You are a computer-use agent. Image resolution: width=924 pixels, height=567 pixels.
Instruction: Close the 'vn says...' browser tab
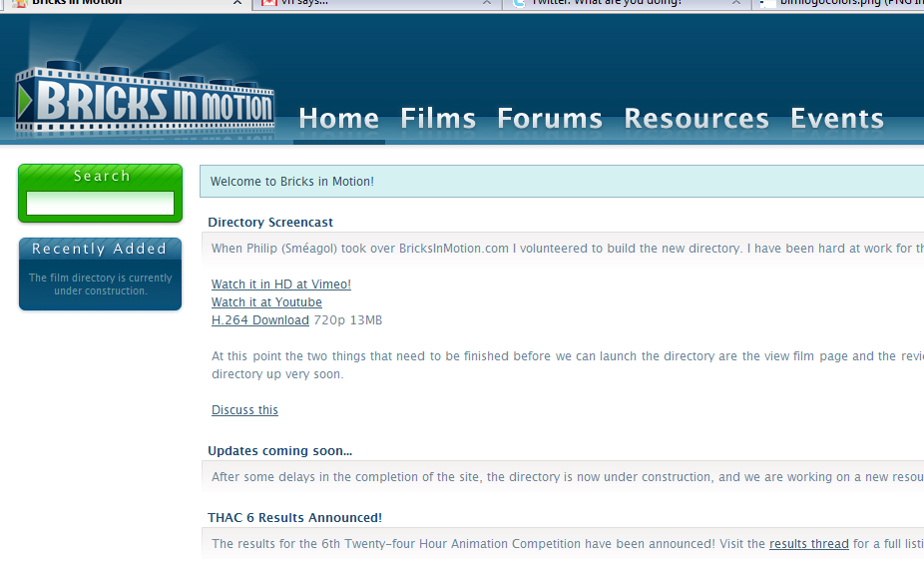[x=487, y=2]
